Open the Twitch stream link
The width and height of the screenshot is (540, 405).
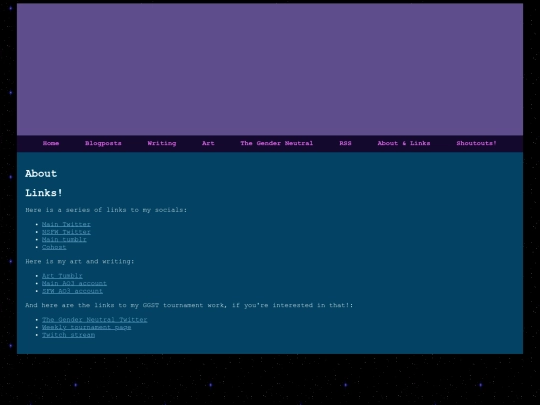click(x=68, y=335)
